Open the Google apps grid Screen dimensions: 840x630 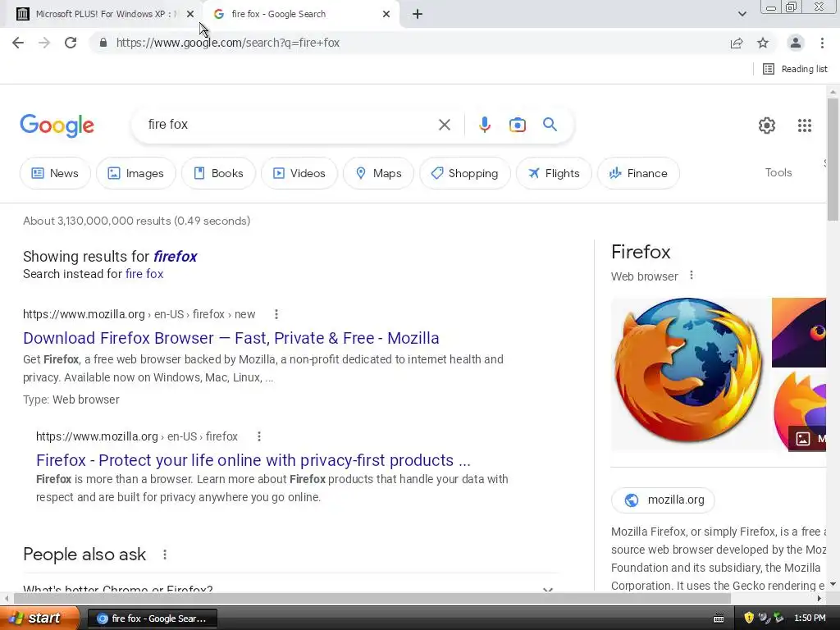click(x=804, y=126)
